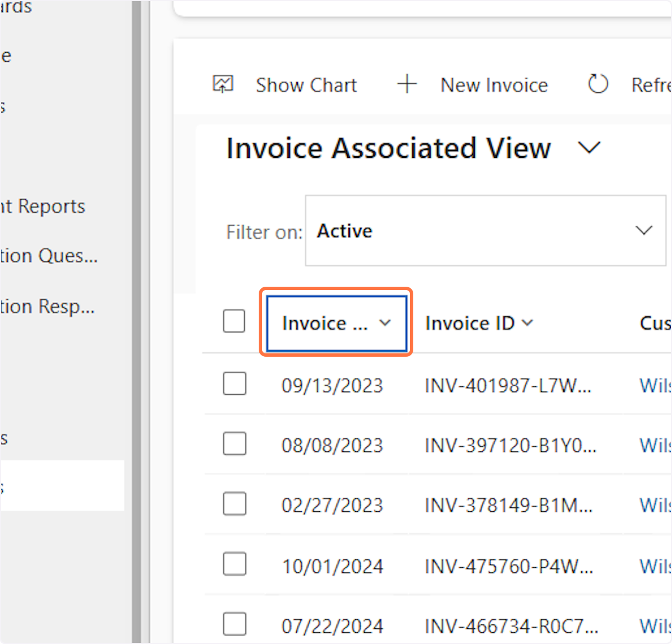Select the checkbox beside 10/01/2024

click(x=234, y=564)
